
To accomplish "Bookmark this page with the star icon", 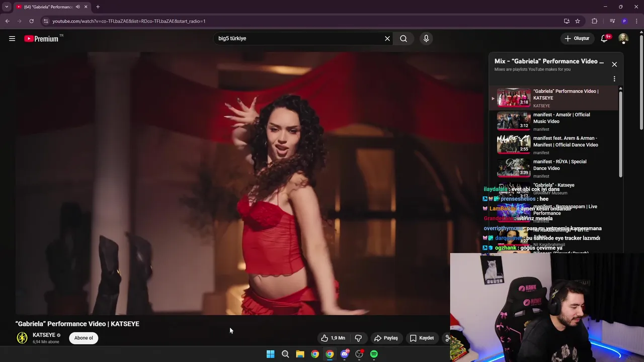I will (x=578, y=21).
